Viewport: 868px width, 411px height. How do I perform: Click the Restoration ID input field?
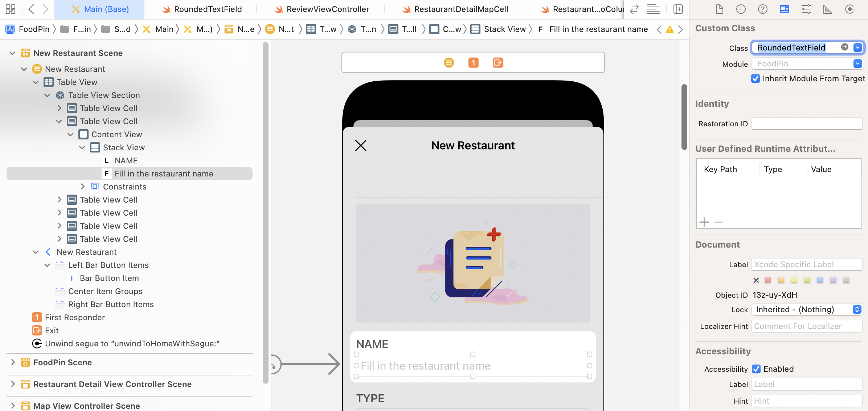point(807,123)
